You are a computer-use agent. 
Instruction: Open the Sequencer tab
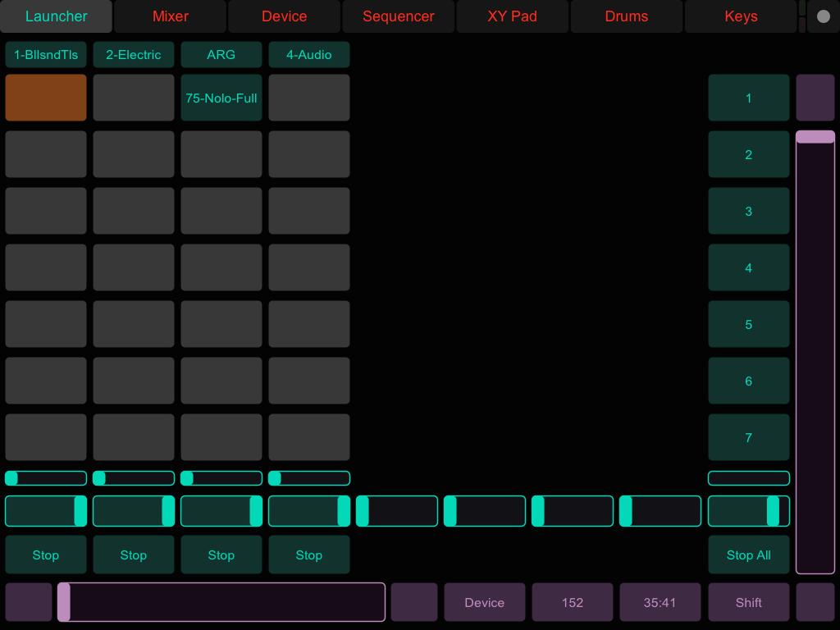(x=398, y=16)
